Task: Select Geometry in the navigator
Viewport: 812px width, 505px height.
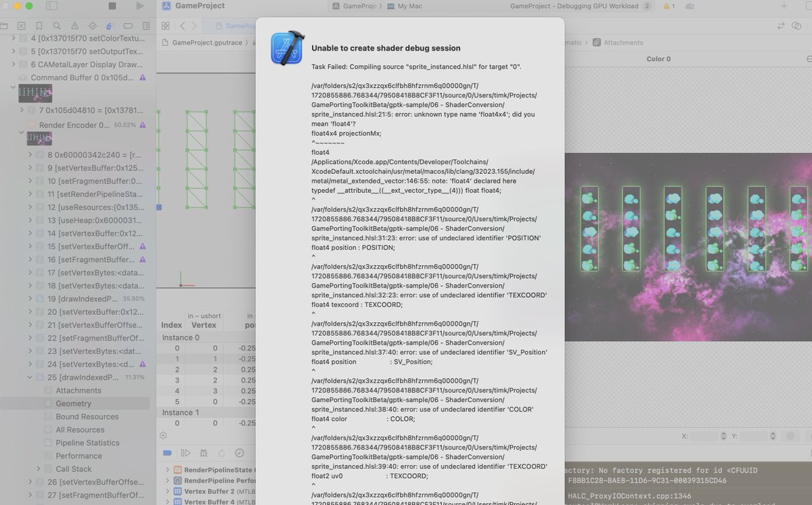Action: [74, 403]
